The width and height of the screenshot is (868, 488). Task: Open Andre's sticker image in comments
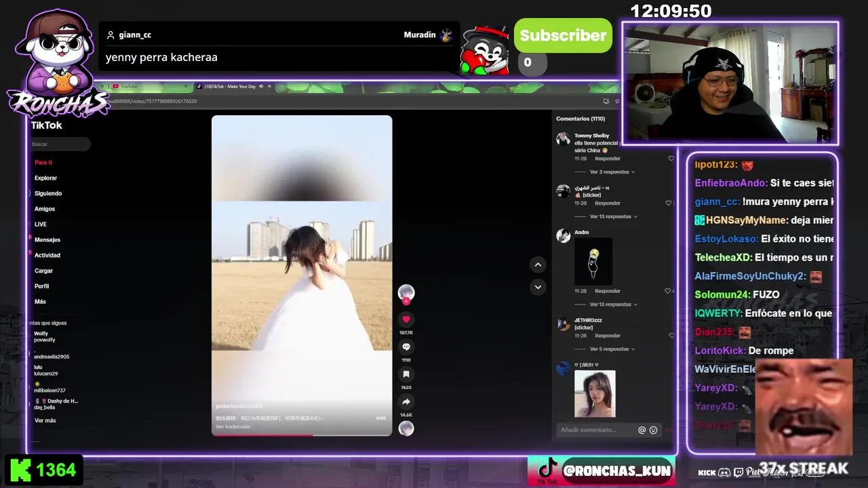(x=593, y=261)
